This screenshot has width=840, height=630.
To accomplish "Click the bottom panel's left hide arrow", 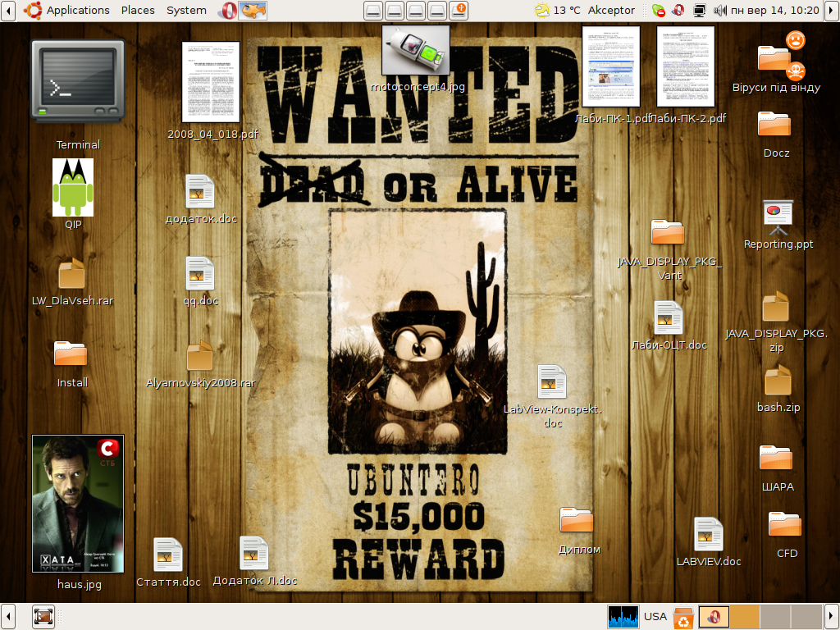I will pyautogui.click(x=7, y=617).
